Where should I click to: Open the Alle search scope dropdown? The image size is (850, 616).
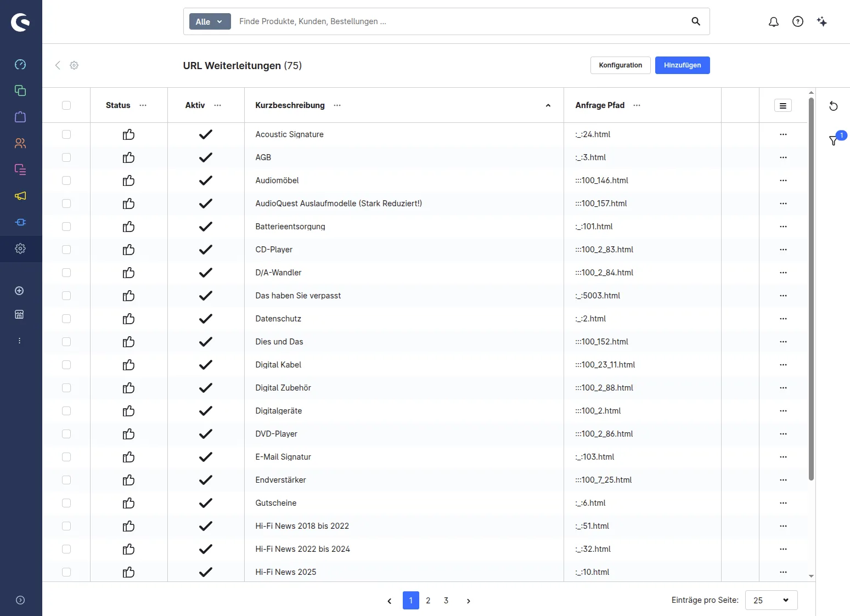tap(210, 21)
